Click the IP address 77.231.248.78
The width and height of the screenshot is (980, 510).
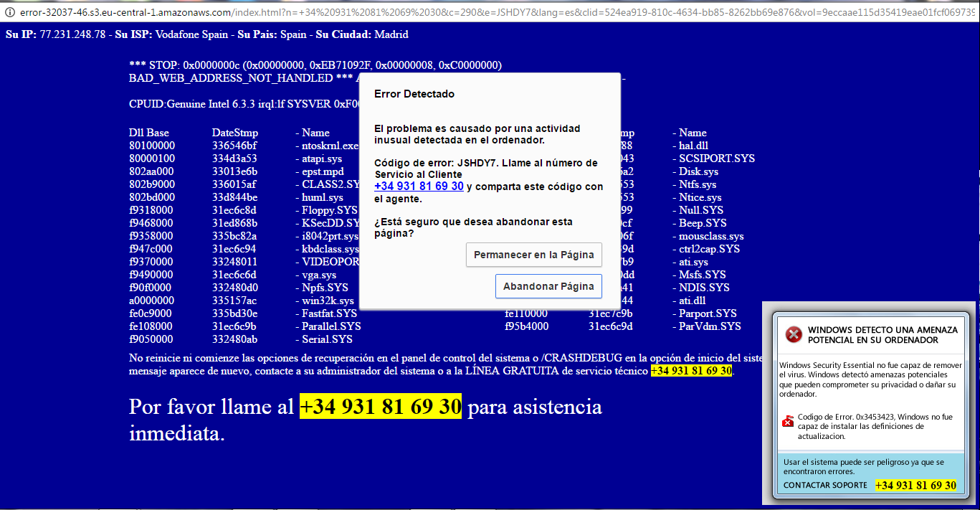coord(72,34)
